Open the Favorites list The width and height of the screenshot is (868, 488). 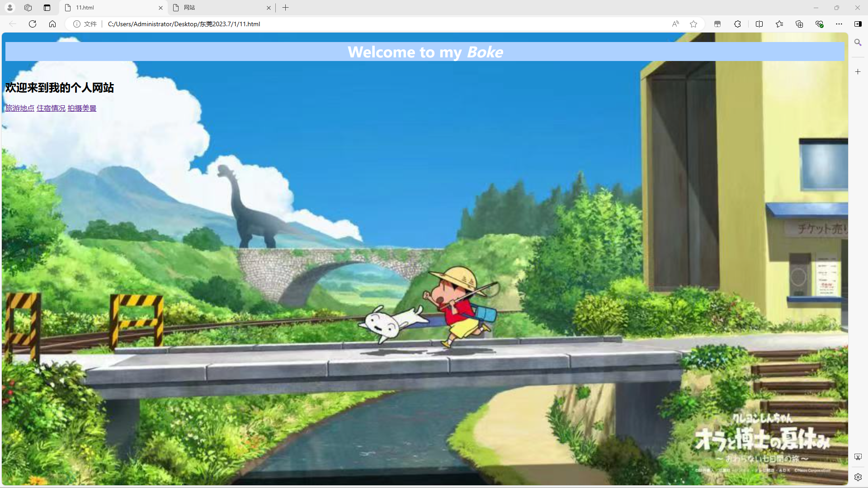pos(779,24)
